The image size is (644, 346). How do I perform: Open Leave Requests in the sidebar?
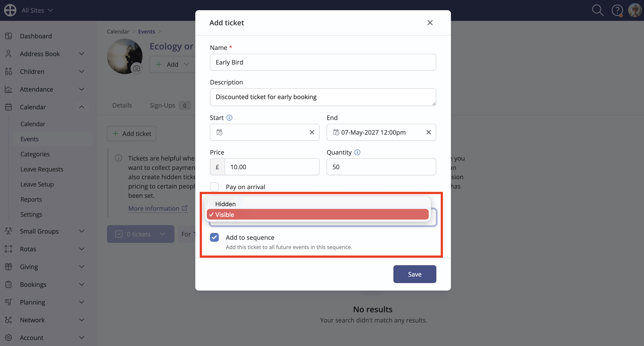(x=42, y=169)
